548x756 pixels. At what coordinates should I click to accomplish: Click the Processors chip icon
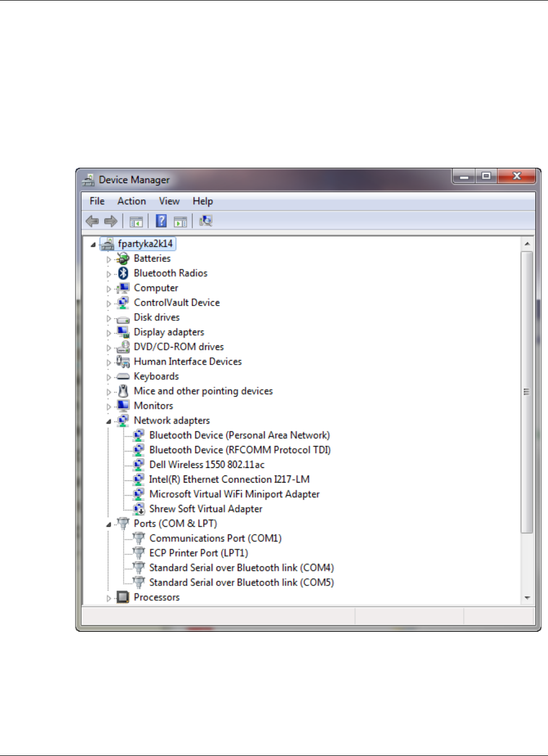pos(124,598)
